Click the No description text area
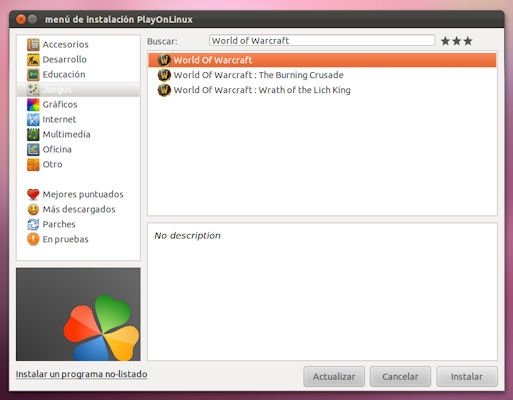Viewport: 513px width, 400px height. point(322,292)
